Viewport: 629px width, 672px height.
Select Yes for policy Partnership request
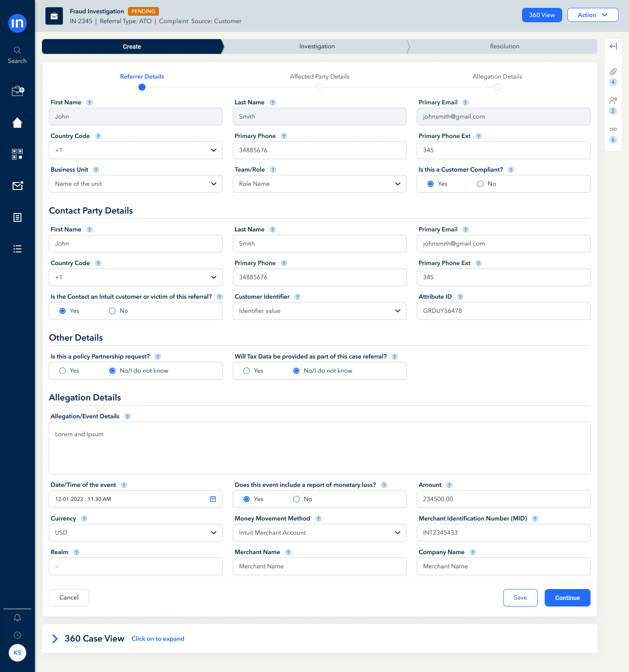[63, 371]
